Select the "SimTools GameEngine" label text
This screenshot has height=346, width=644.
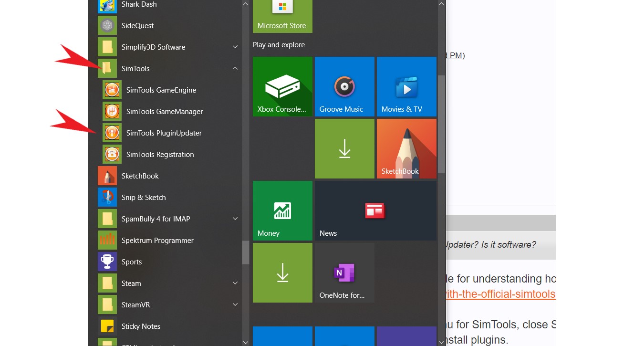pos(161,90)
